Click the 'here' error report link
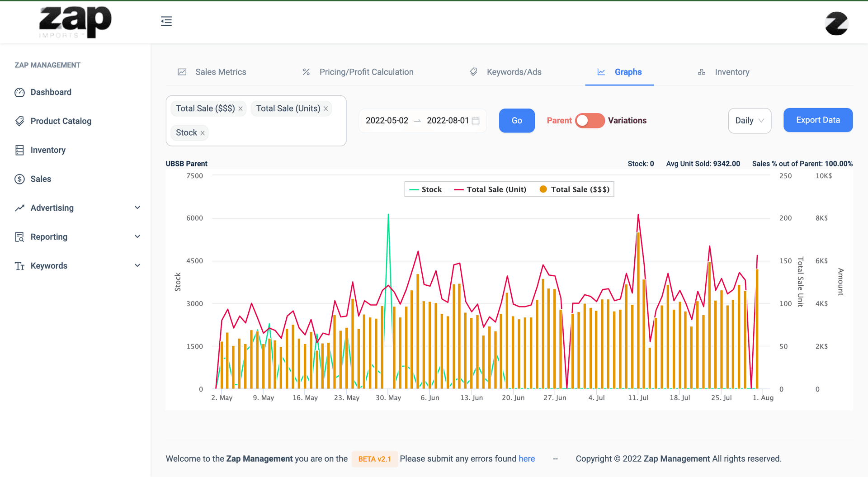The image size is (868, 477). (527, 458)
